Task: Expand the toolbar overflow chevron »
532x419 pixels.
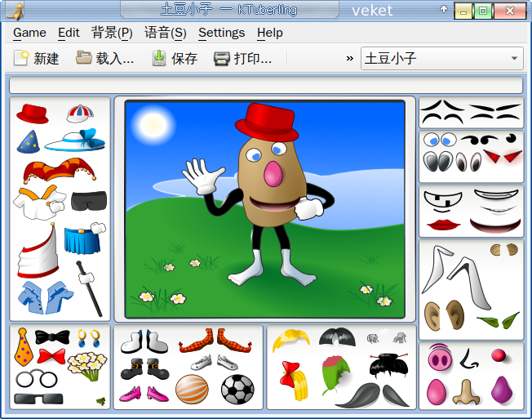Action: (x=349, y=59)
